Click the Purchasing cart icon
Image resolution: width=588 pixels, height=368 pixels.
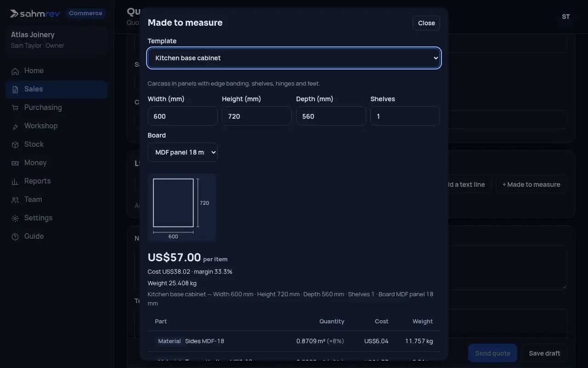pos(15,108)
